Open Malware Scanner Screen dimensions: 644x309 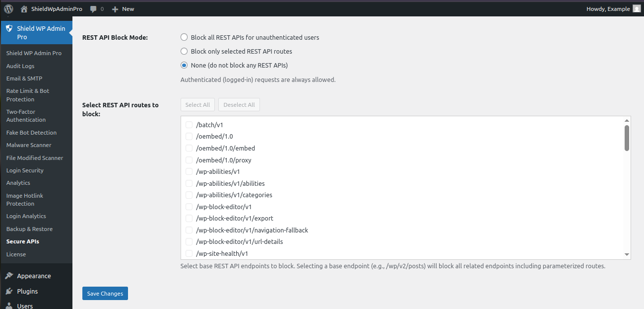29,145
